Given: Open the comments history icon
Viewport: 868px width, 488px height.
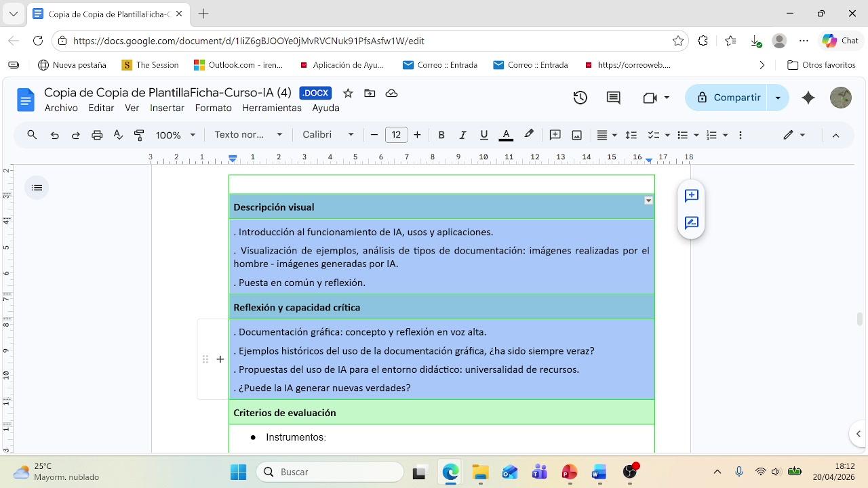Looking at the screenshot, I should (x=613, y=98).
